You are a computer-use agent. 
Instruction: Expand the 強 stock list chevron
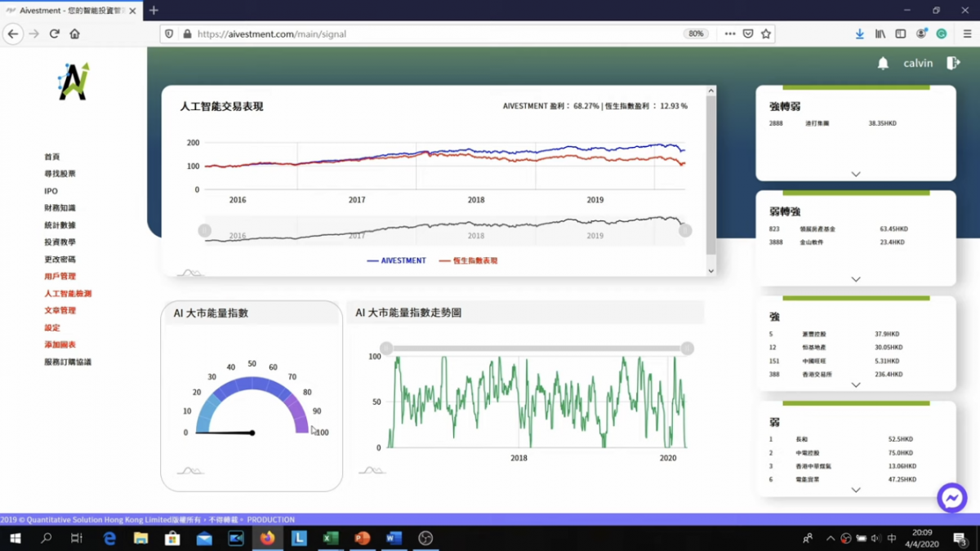pyautogui.click(x=855, y=384)
